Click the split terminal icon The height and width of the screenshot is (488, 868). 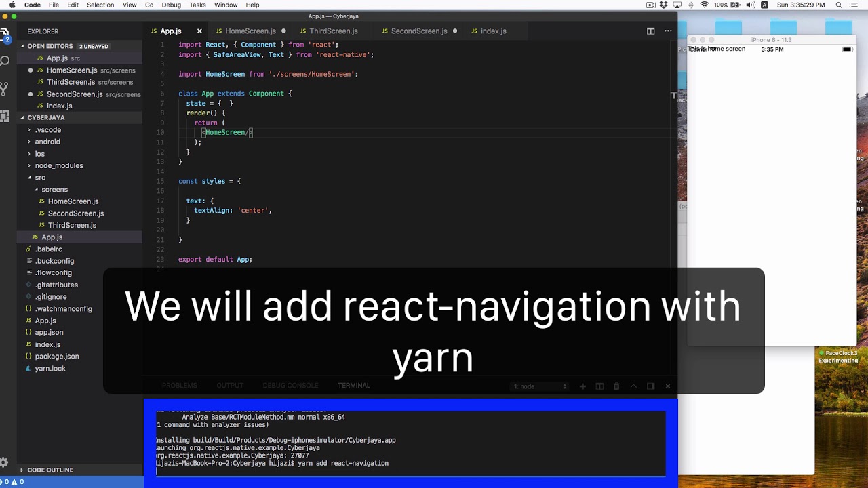(599, 386)
